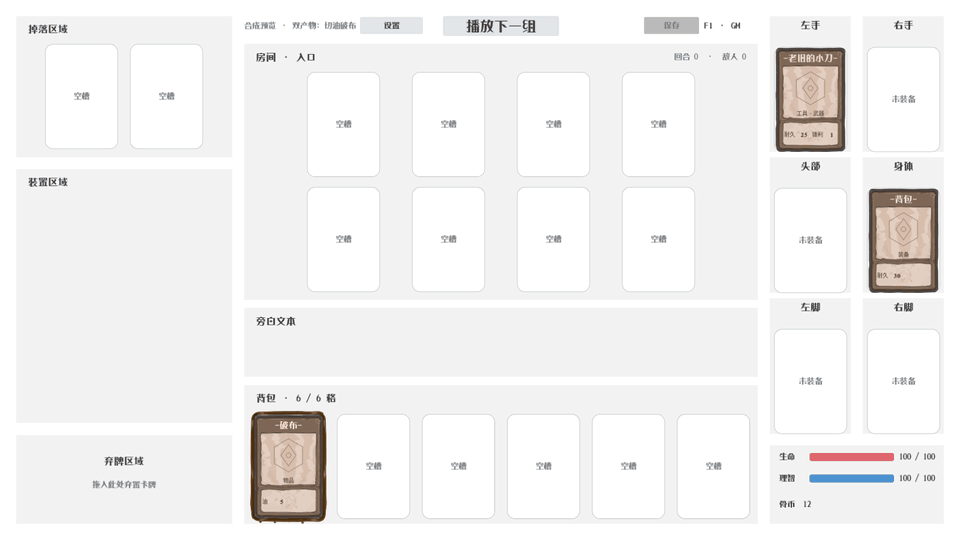Click the 播放下一组 button
Screen dimensions: 960x540
(x=501, y=26)
